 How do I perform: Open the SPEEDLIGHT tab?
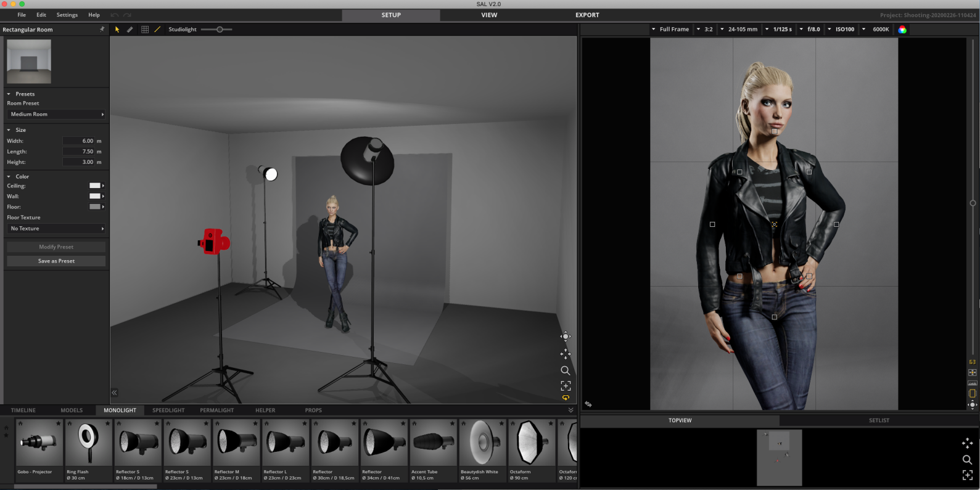pyautogui.click(x=168, y=410)
